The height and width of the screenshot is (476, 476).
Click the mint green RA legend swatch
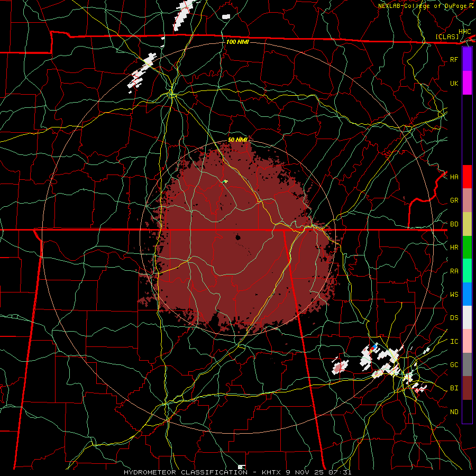467,271
